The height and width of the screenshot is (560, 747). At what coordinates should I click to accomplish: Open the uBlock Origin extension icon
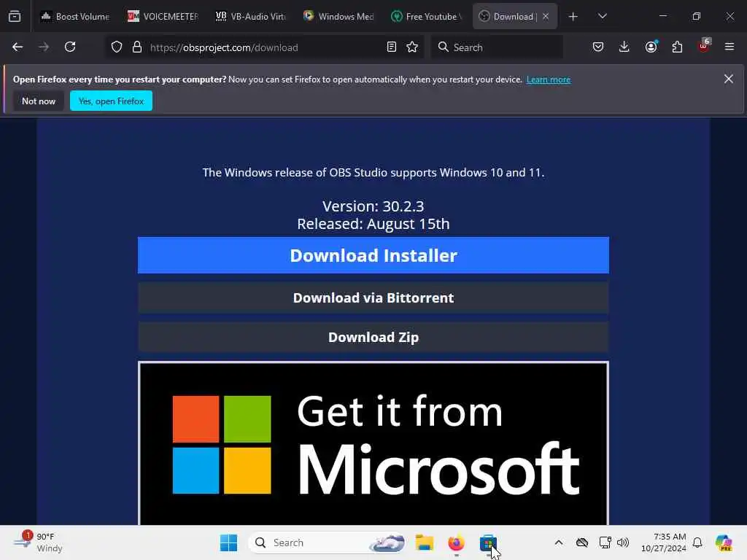pos(703,47)
